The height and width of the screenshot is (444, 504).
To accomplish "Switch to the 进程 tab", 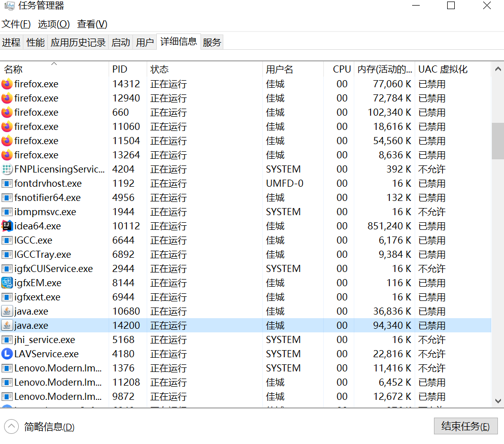I will 11,43.
